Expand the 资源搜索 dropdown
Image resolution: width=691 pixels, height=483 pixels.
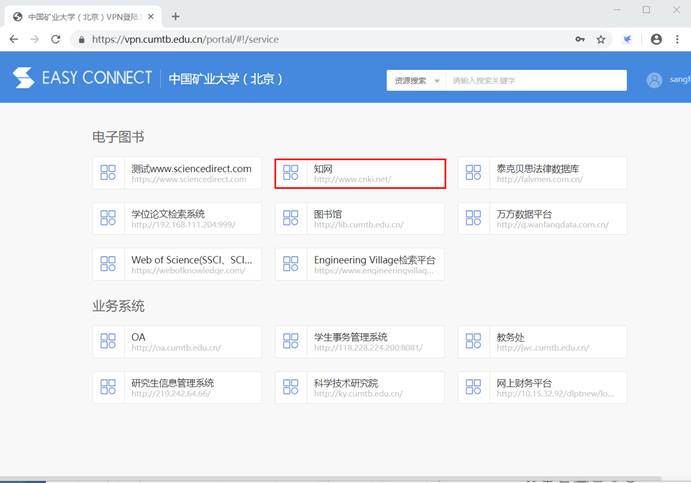click(416, 80)
